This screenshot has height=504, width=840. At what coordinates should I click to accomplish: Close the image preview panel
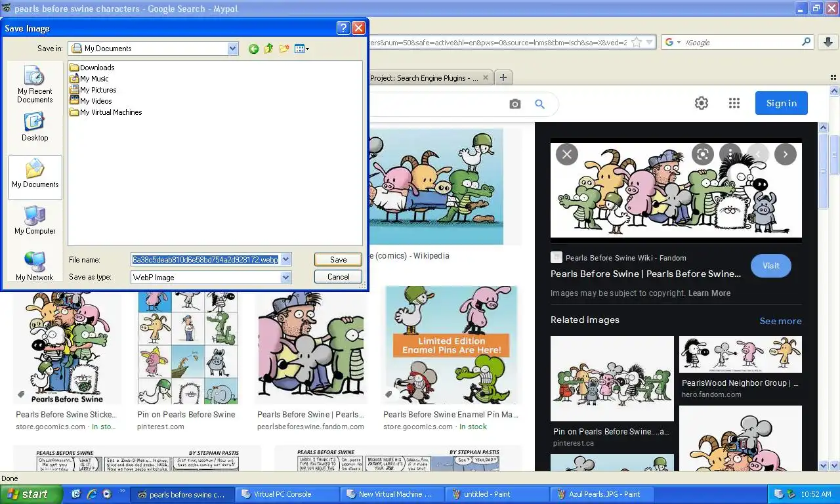[567, 154]
